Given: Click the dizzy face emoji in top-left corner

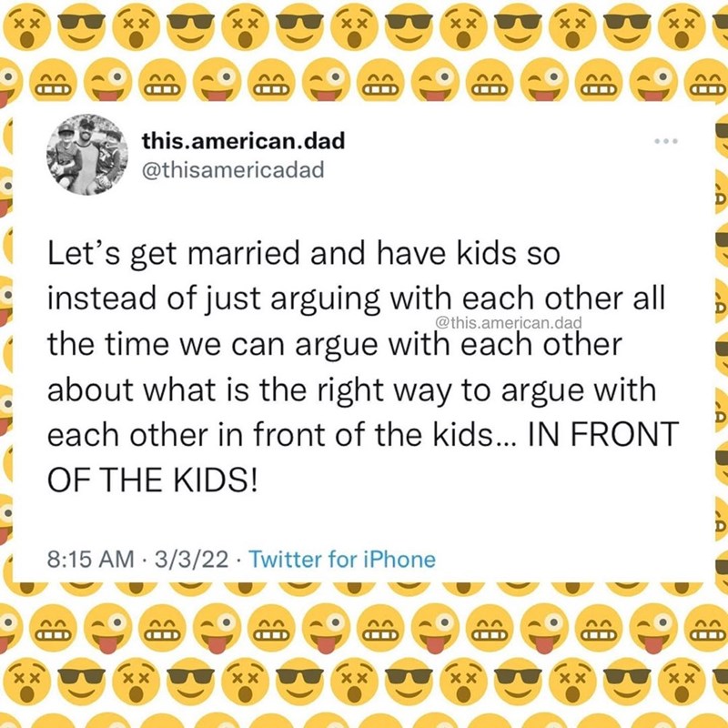Looking at the screenshot, I should [x=27, y=27].
